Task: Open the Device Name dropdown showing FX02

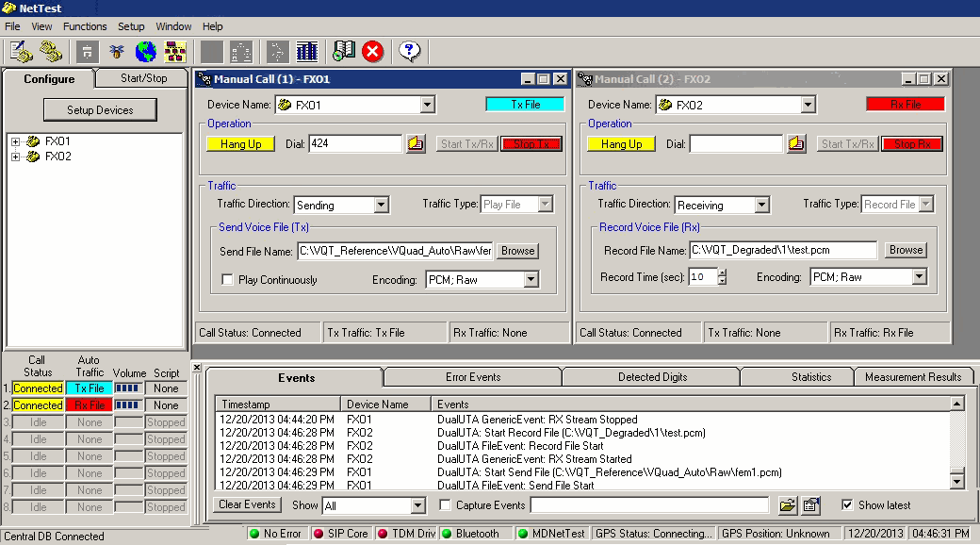Action: 808,105
